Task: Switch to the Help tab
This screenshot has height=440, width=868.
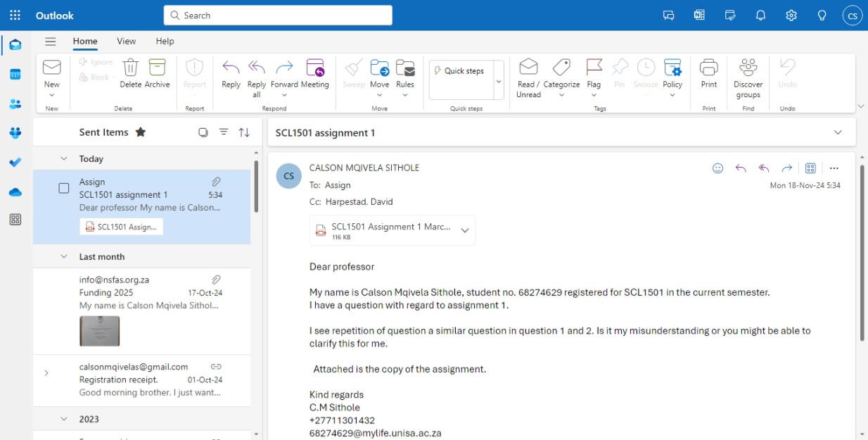Action: click(165, 41)
